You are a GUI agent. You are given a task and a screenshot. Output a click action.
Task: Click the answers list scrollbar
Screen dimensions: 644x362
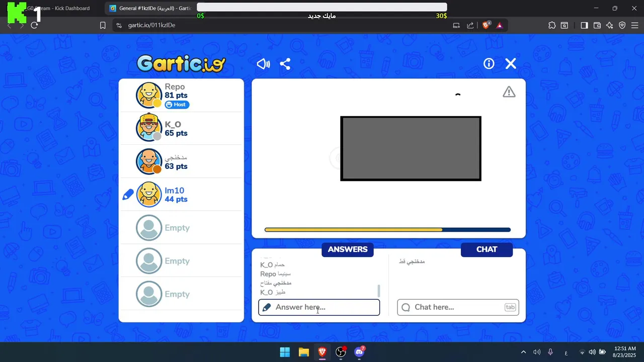[x=379, y=291]
